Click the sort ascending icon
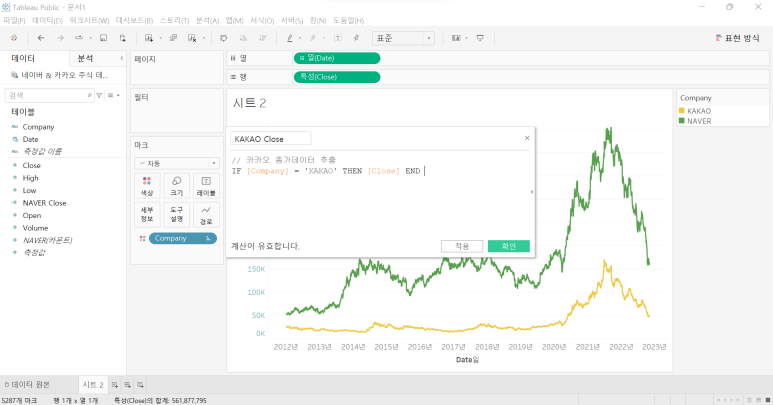The image size is (773, 405). [x=243, y=38]
